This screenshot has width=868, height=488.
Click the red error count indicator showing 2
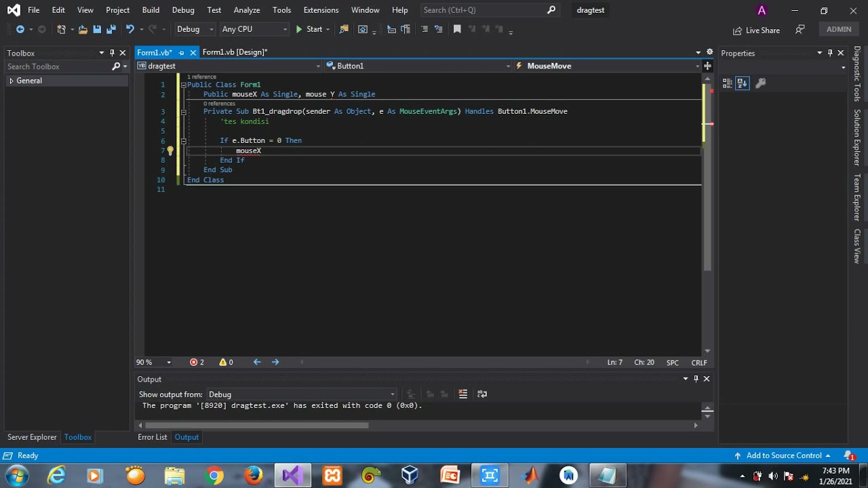point(197,362)
